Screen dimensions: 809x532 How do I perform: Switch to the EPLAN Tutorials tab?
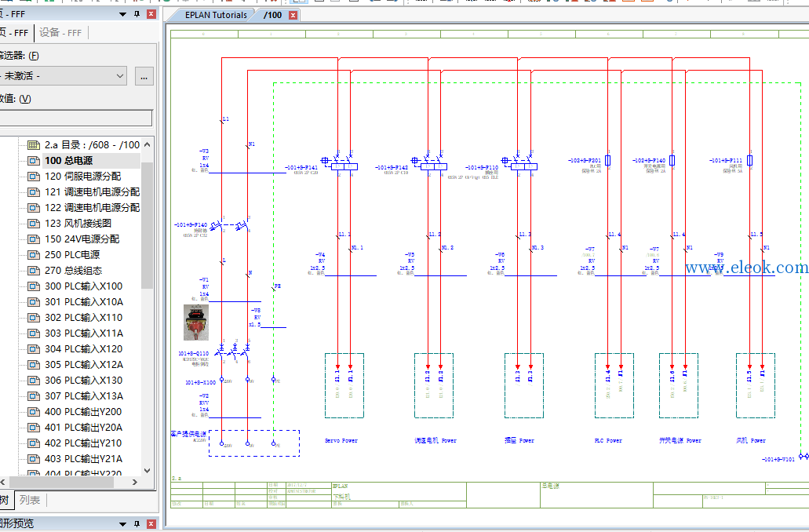tap(216, 15)
